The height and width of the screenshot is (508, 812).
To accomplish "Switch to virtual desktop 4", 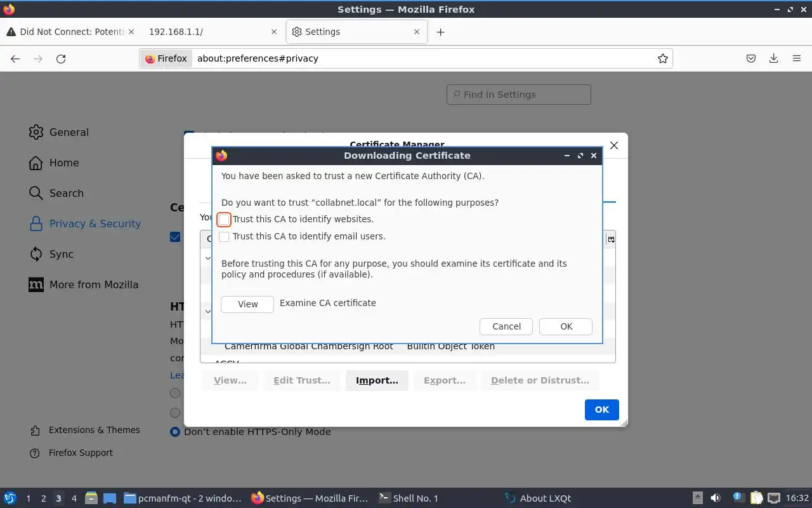I will coord(74,498).
